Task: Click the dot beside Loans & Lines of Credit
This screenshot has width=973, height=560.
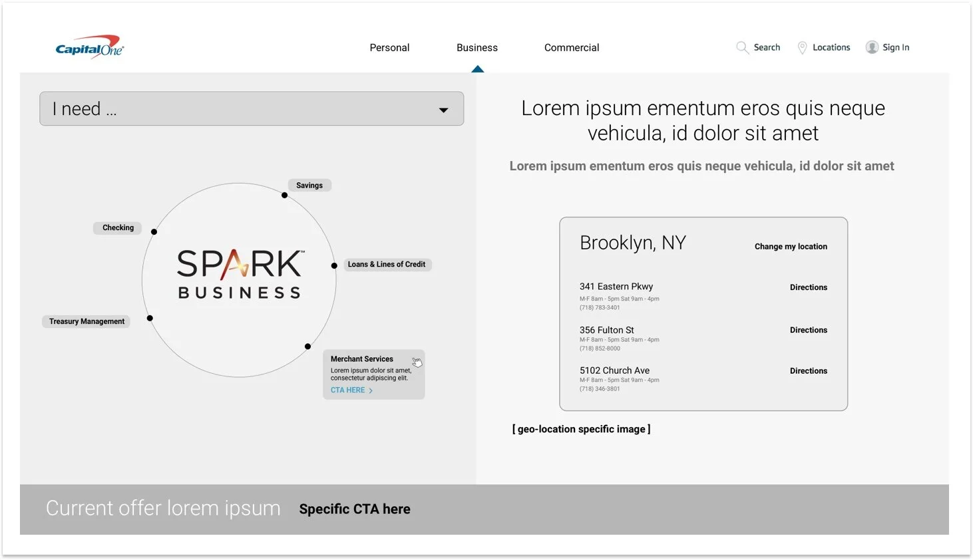Action: 334,266
